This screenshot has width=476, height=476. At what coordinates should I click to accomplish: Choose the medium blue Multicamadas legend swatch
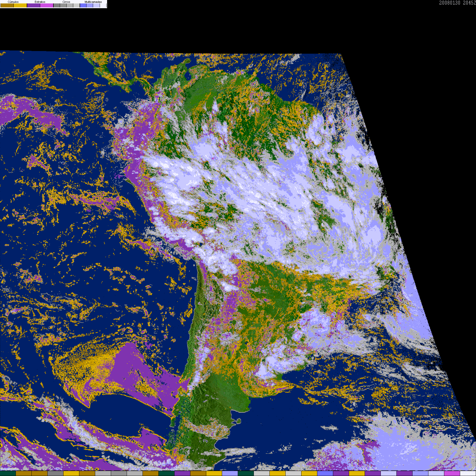[90, 5]
